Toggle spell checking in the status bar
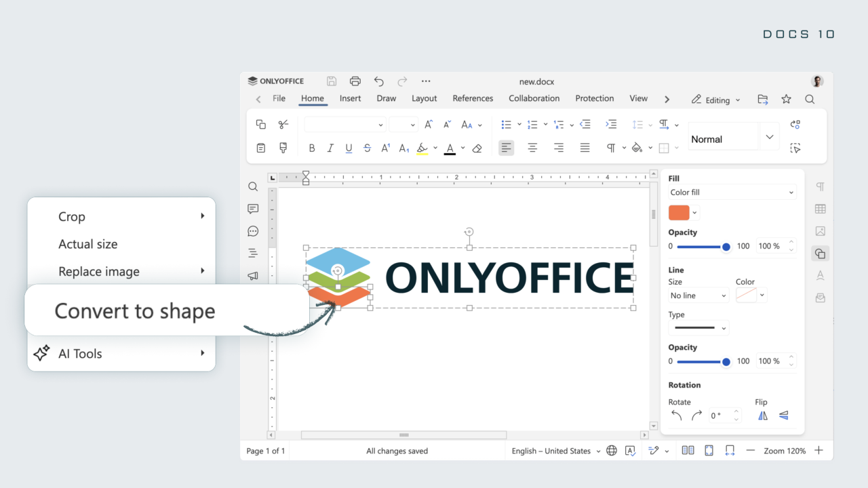The height and width of the screenshot is (488, 868). (630, 451)
